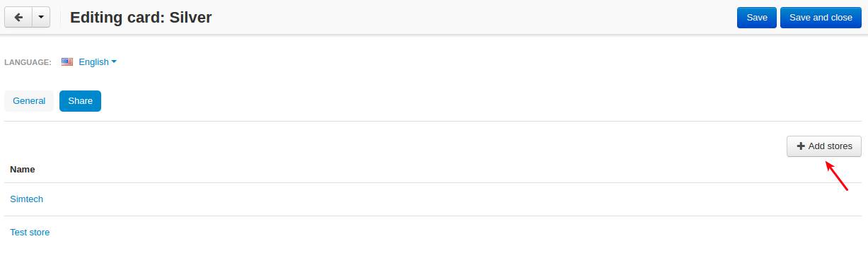Select the Simtech table row
The image size is (868, 258).
click(x=433, y=199)
